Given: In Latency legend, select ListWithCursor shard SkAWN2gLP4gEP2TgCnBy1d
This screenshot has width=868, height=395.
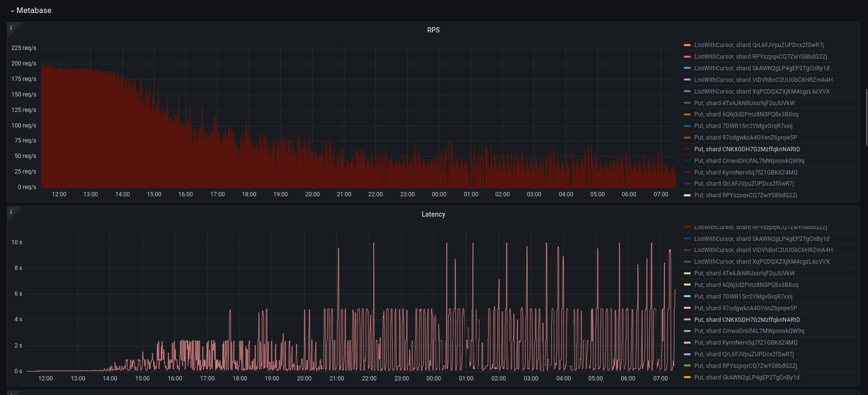Looking at the screenshot, I should (761, 239).
